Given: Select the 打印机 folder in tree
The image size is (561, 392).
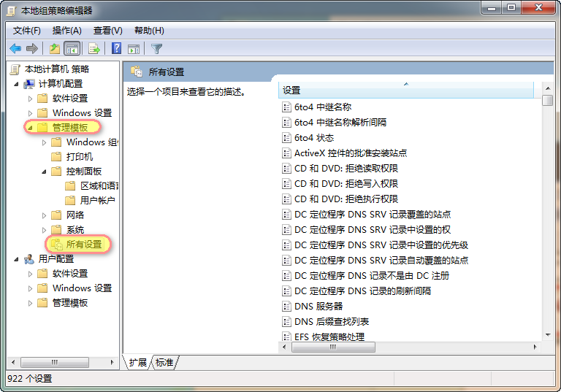Looking at the screenshot, I should pyautogui.click(x=79, y=157).
